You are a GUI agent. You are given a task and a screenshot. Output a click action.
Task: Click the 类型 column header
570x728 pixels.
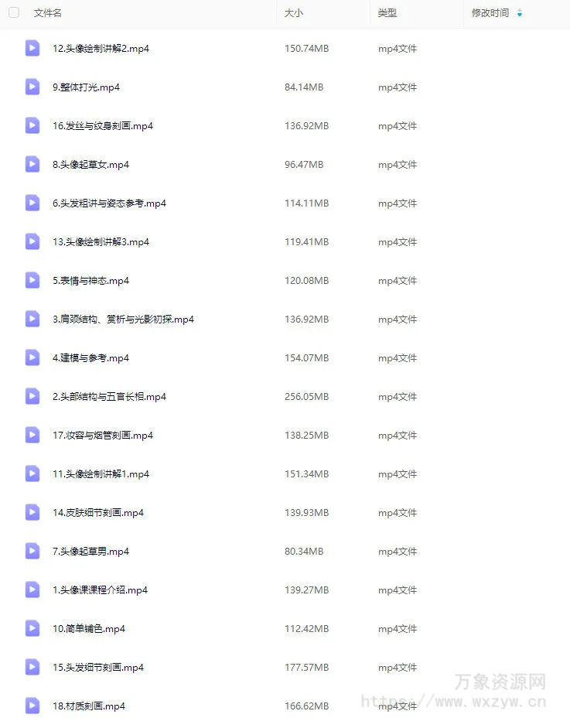point(387,13)
